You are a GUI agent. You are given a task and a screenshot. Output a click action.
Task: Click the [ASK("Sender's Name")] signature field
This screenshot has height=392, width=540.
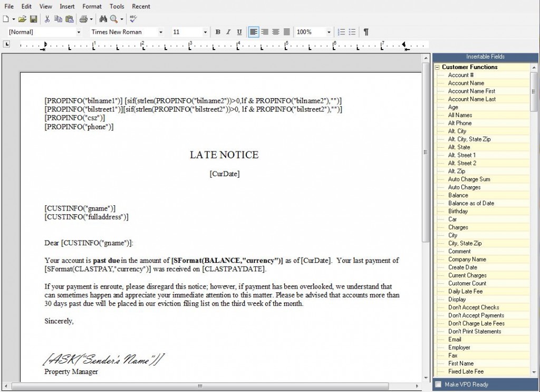point(103,359)
